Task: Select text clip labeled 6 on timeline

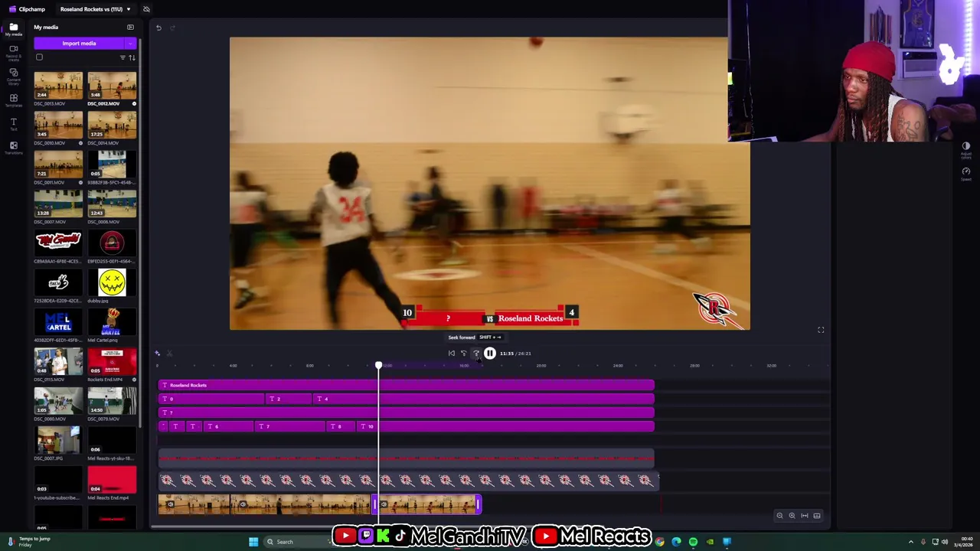Action: coord(228,426)
